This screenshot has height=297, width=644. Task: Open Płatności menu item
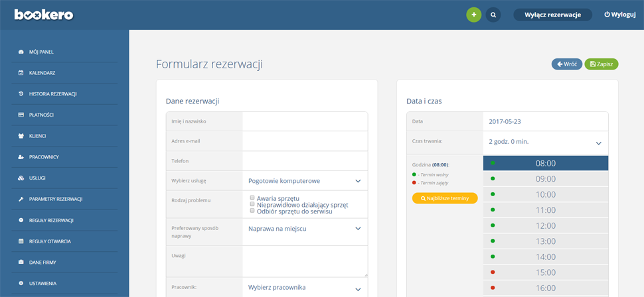point(41,115)
